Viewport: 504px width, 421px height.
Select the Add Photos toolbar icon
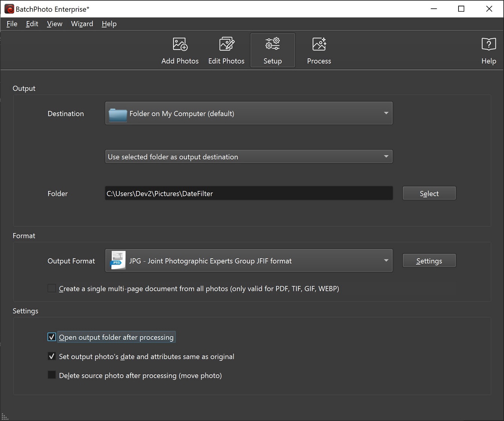pyautogui.click(x=180, y=50)
